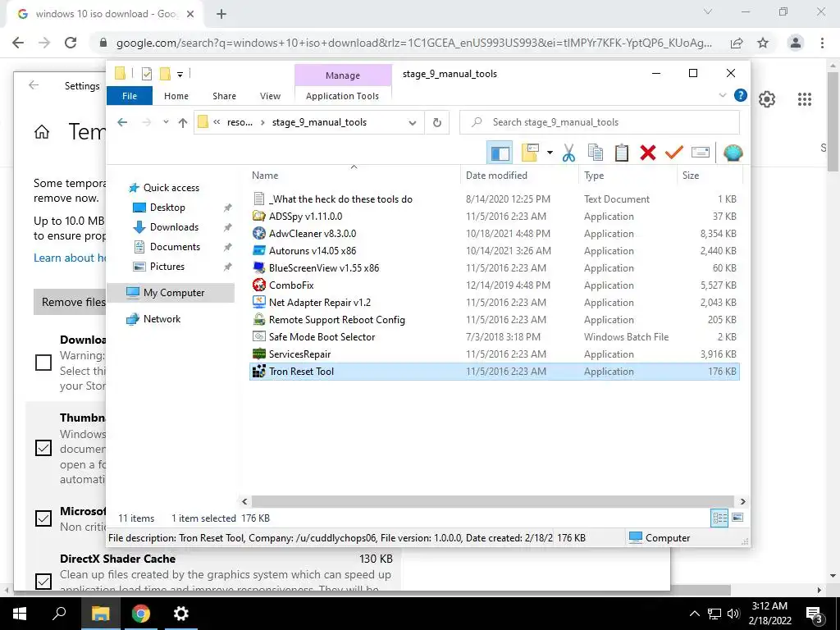840x630 pixels.
Task: Click the Chrome address bar URL
Action: tap(414, 43)
